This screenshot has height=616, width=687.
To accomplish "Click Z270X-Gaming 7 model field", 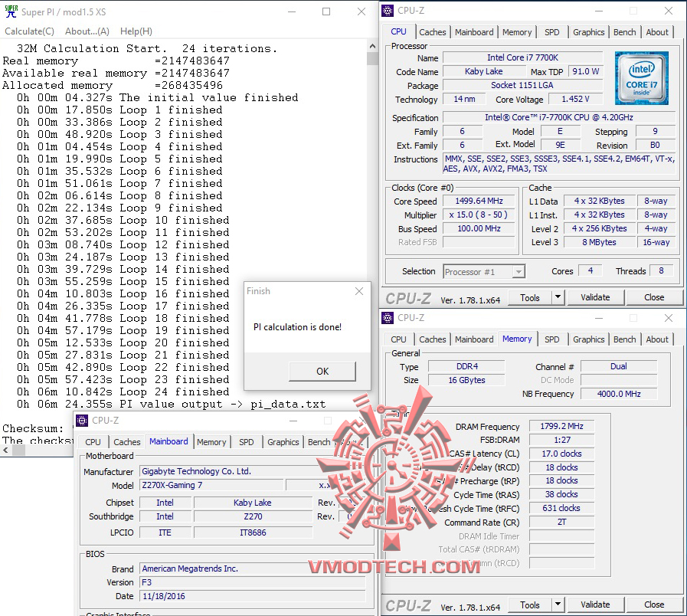I will (x=211, y=485).
